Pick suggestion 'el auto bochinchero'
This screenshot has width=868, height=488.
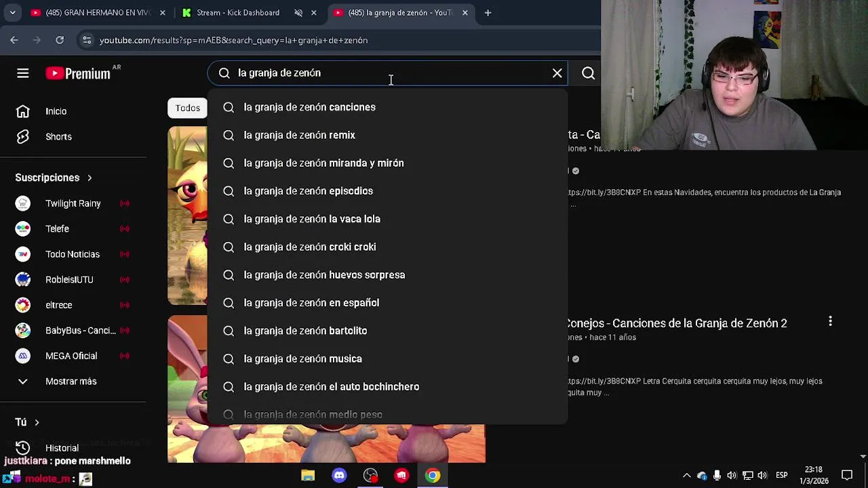387,387
